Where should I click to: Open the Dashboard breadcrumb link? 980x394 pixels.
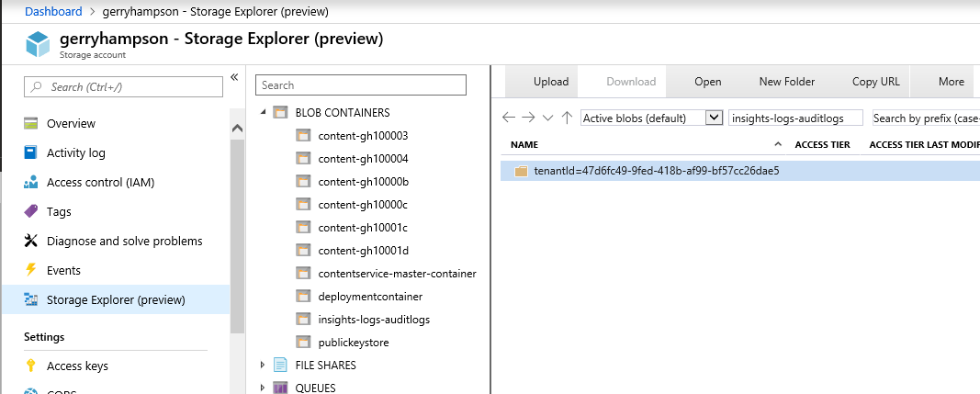(53, 11)
